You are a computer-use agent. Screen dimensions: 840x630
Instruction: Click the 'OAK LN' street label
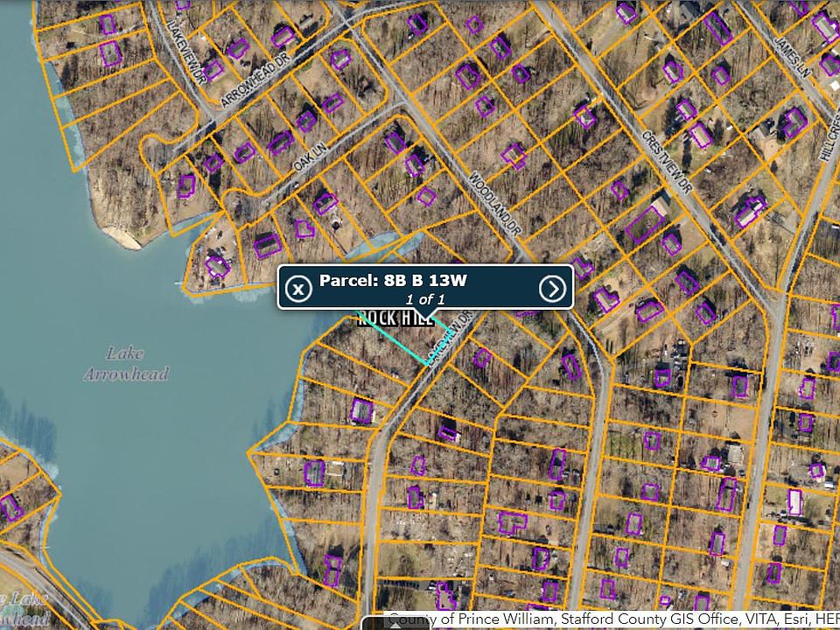[310, 158]
